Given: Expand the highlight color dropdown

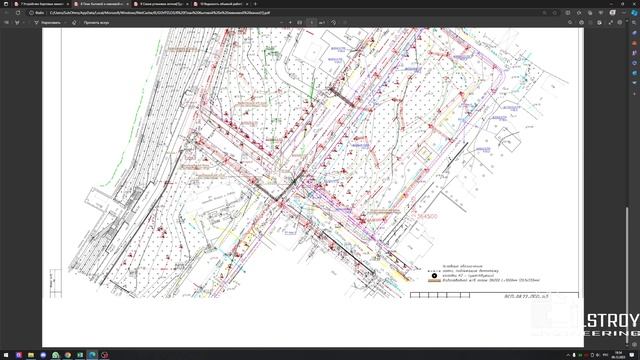Looking at the screenshot, I should click(x=24, y=22).
